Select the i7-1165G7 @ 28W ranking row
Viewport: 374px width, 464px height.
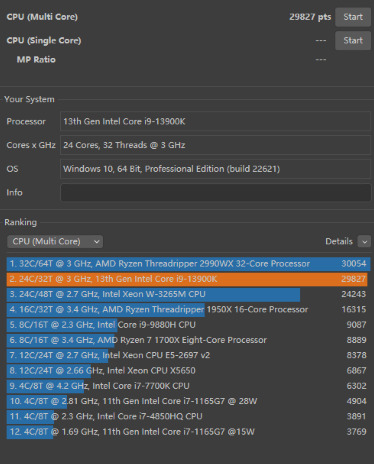(188, 401)
